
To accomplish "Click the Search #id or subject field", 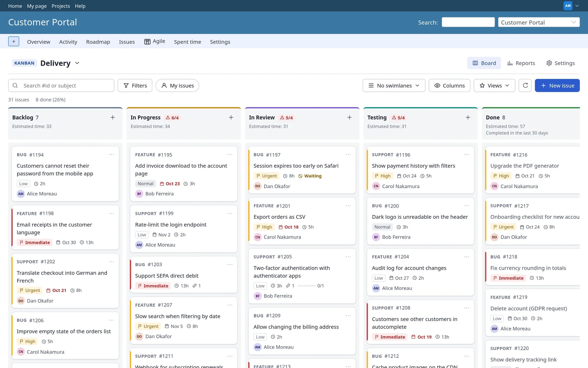I will 61,85.
